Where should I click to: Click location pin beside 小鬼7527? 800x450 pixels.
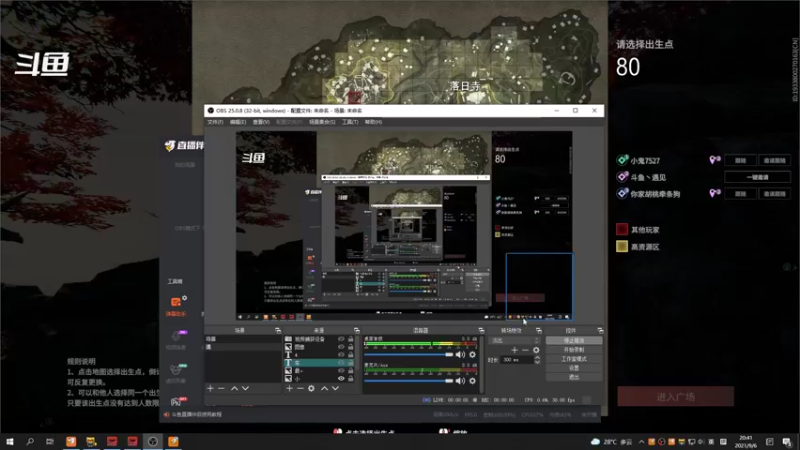click(714, 160)
